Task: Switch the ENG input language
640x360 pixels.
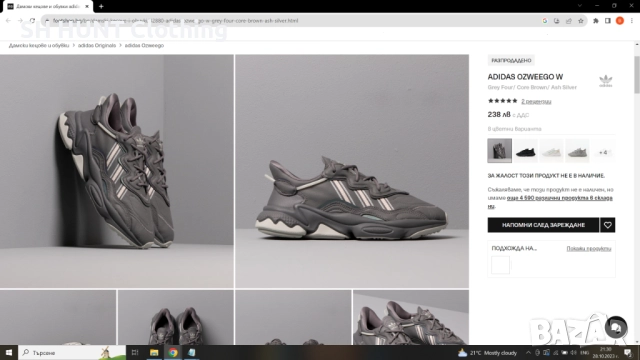Action: coord(584,353)
